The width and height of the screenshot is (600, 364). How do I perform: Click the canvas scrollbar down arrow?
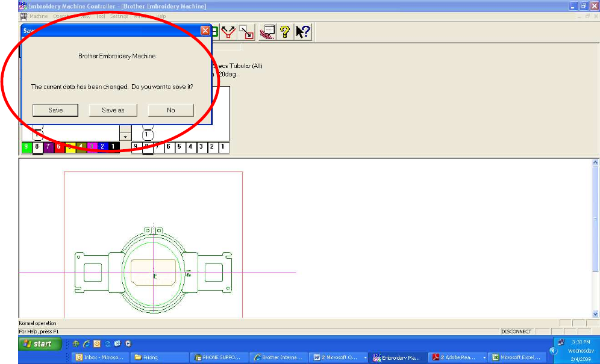595,314
